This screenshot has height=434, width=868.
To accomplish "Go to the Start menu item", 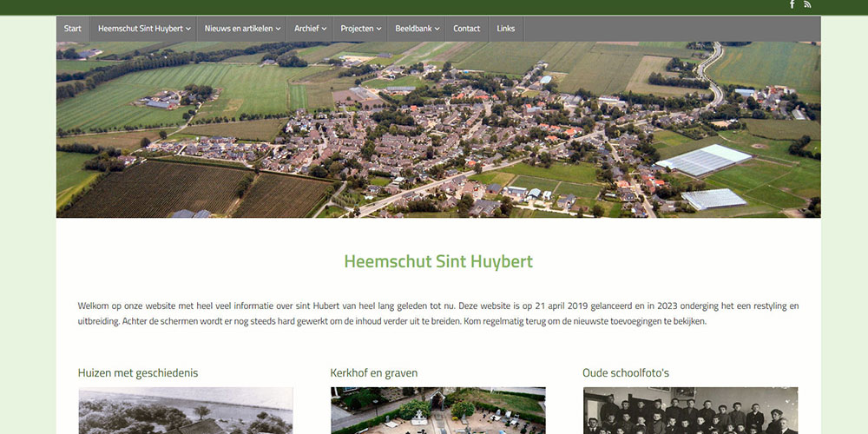I will [73, 29].
